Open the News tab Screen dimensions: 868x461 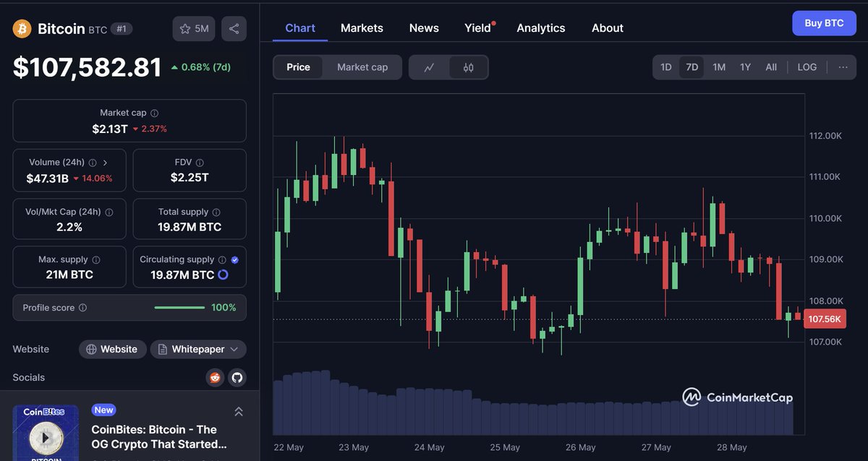(x=424, y=28)
